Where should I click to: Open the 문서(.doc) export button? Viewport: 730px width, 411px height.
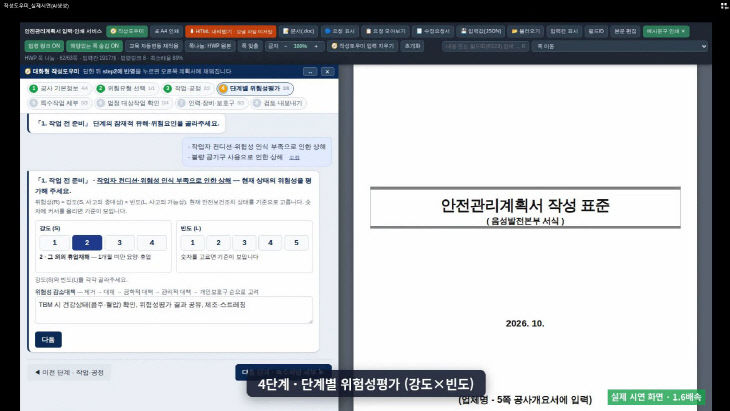click(x=298, y=31)
